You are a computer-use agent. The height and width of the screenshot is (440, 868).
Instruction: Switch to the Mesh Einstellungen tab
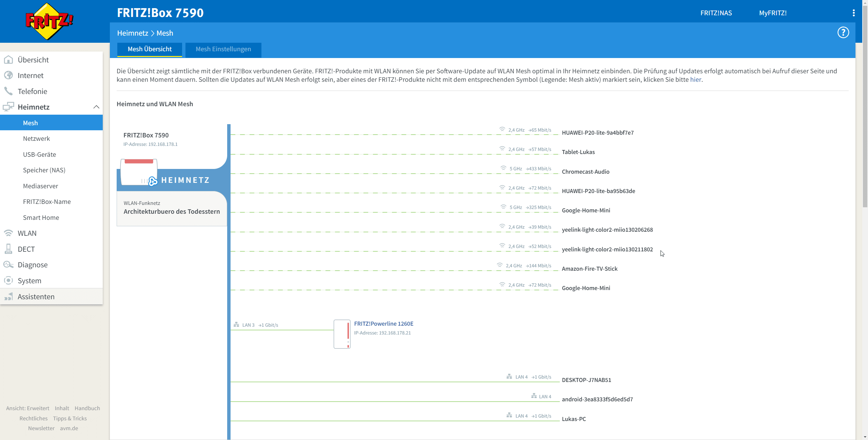[x=223, y=49]
